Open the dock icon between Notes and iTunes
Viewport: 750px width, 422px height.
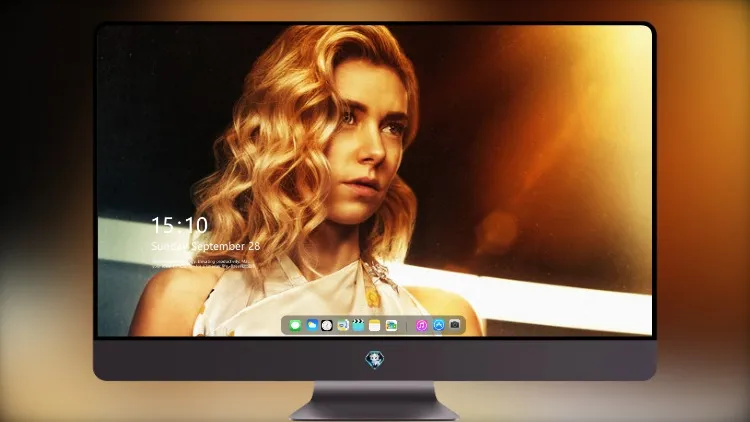pyautogui.click(x=391, y=325)
